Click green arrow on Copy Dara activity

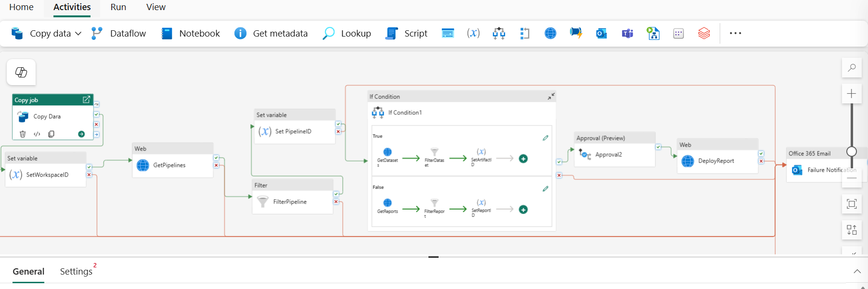click(x=81, y=134)
